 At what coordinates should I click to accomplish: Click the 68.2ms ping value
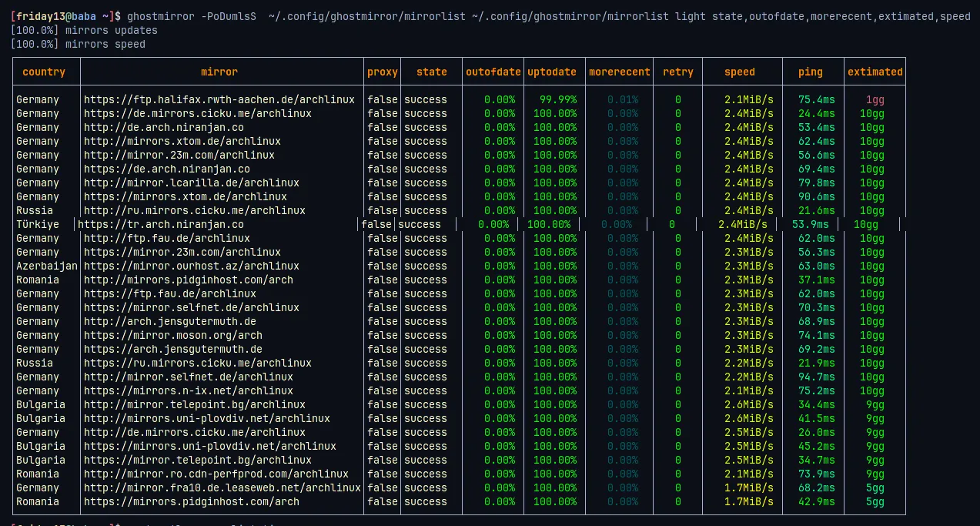tap(817, 487)
